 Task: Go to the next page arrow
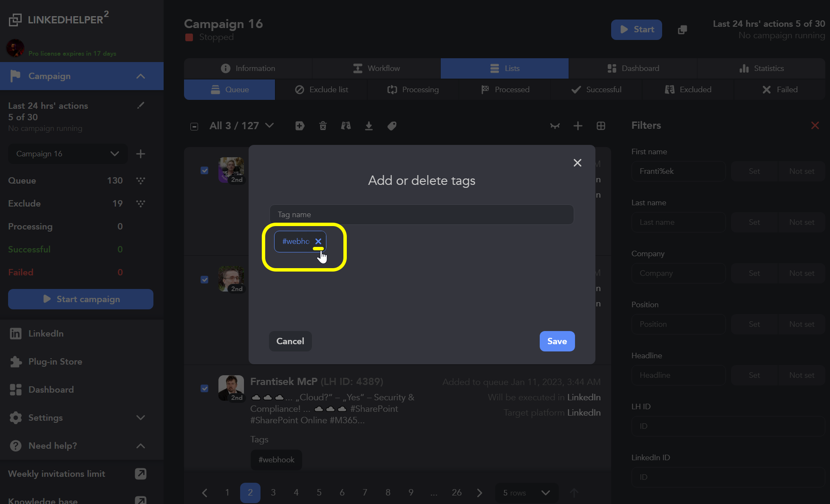pyautogui.click(x=480, y=493)
